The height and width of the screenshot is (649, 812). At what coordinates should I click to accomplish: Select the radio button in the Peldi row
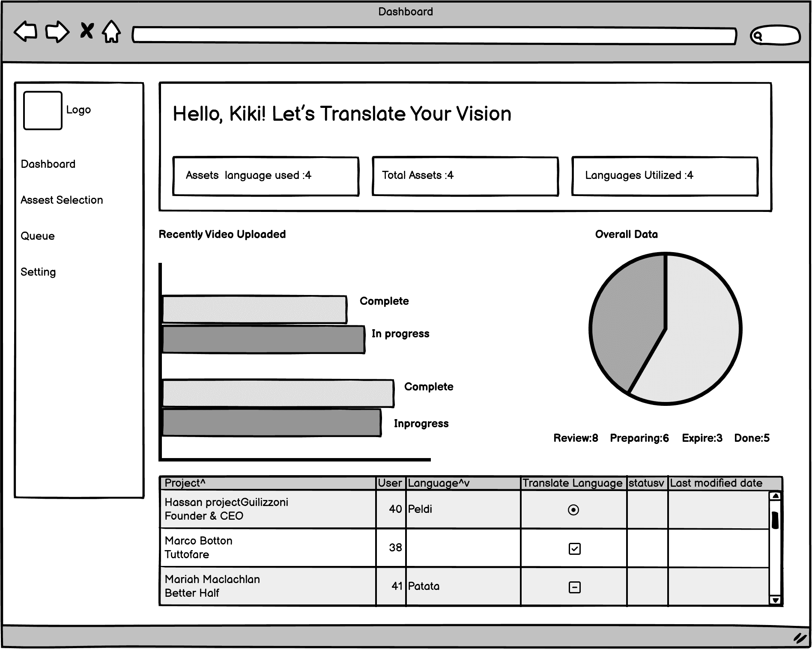coord(574,510)
